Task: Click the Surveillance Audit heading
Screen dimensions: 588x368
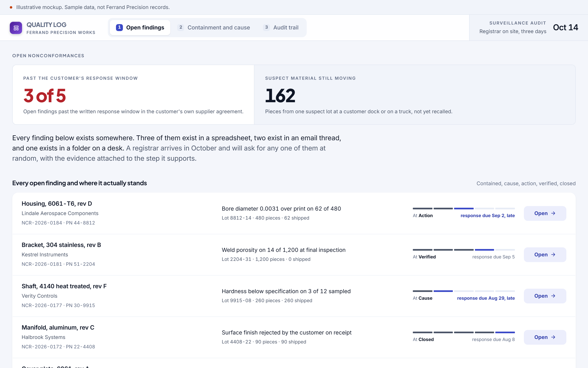Action: [x=518, y=23]
